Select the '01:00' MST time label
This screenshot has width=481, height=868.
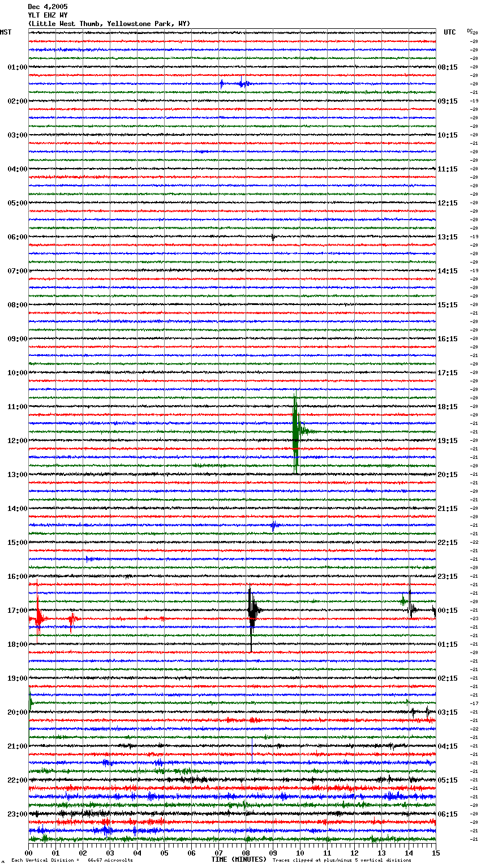[18, 67]
